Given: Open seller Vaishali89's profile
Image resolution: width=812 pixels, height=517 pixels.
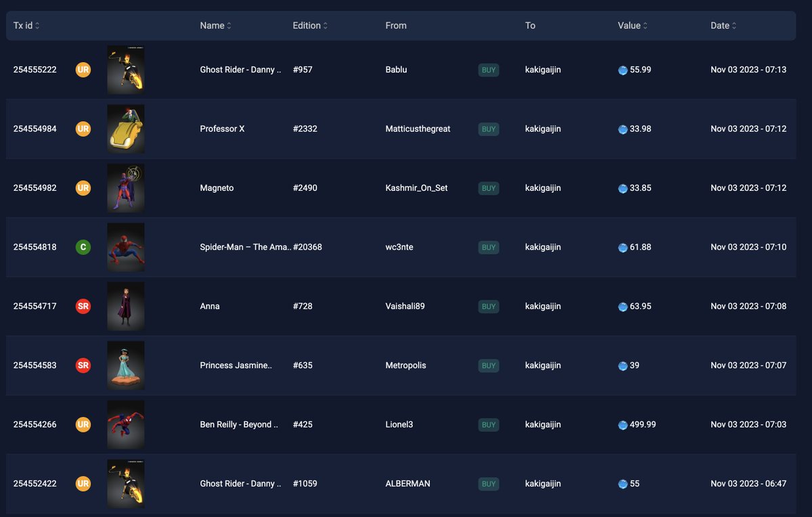Looking at the screenshot, I should pyautogui.click(x=405, y=306).
